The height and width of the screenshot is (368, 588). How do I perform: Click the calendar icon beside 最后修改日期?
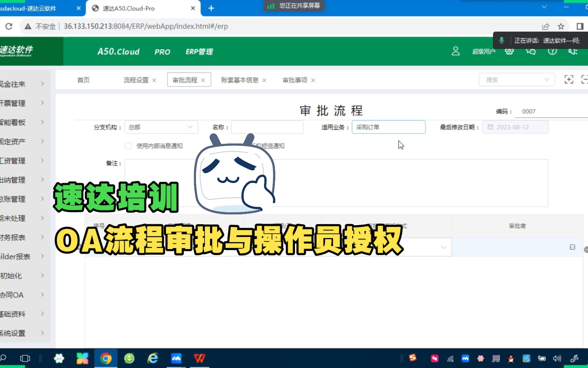point(490,127)
